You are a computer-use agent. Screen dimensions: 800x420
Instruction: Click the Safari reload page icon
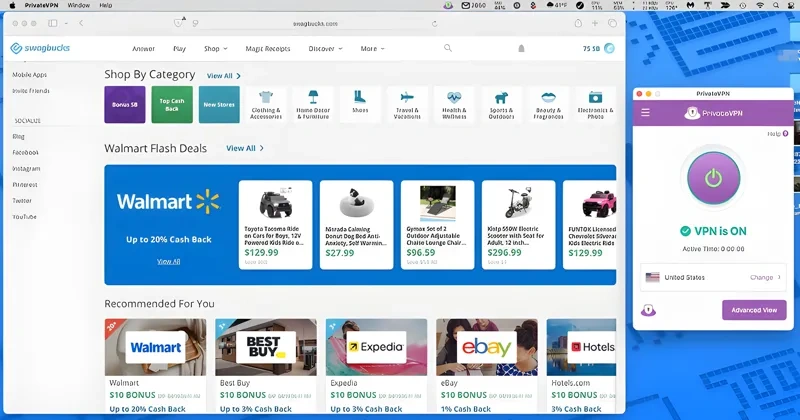click(x=434, y=23)
